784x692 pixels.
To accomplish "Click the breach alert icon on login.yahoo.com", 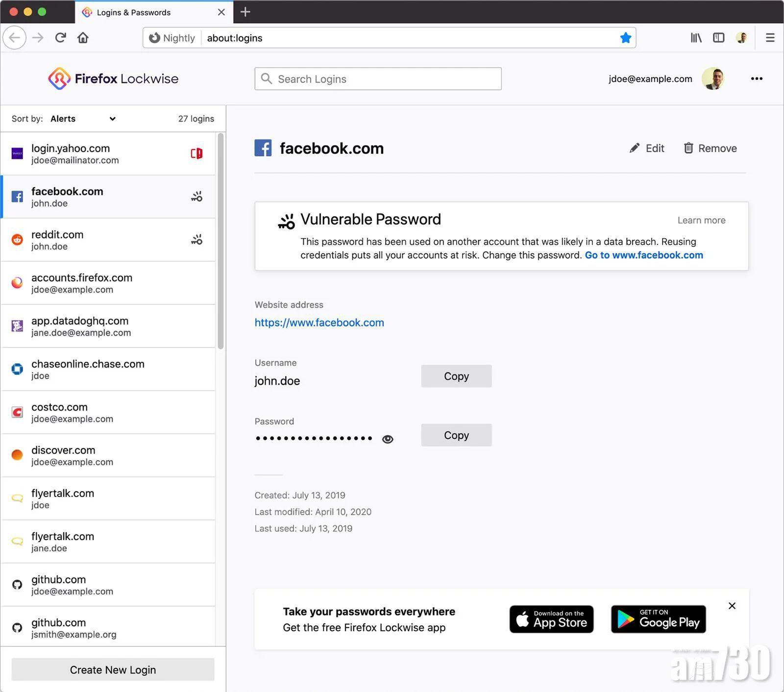I will pyautogui.click(x=196, y=153).
